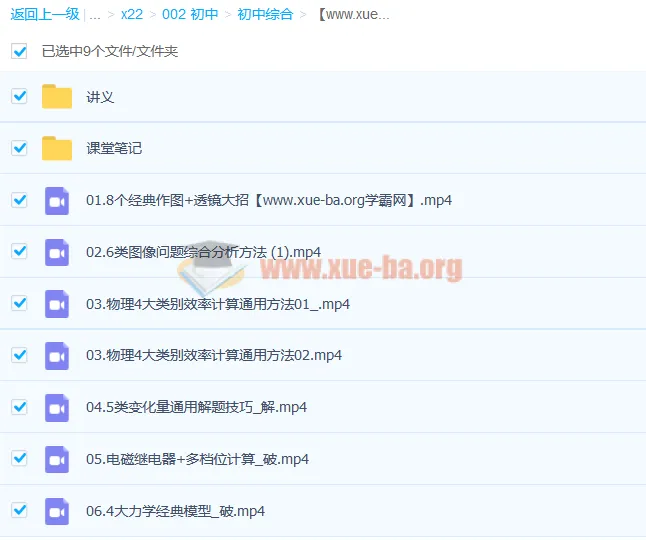Click the 课堂笔记 folder icon
Image resolution: width=646 pixels, height=540 pixels.
(57, 148)
